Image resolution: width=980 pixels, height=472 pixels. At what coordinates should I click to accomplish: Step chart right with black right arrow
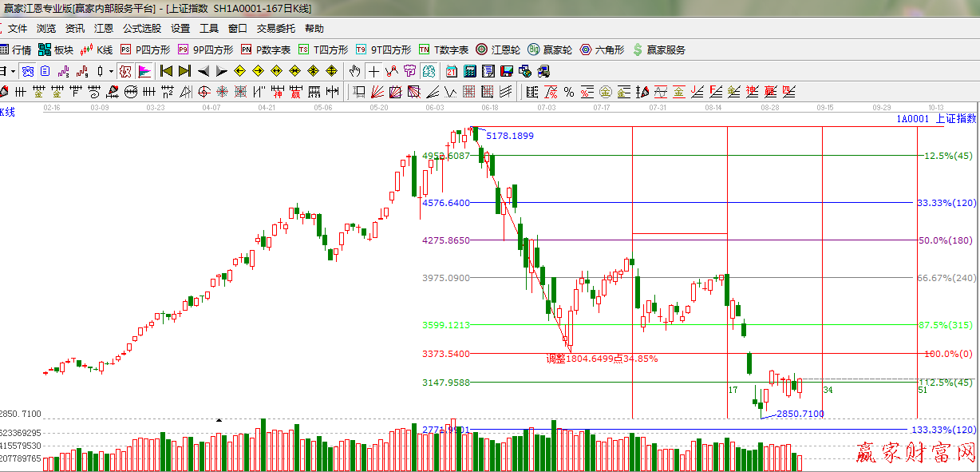point(222,71)
